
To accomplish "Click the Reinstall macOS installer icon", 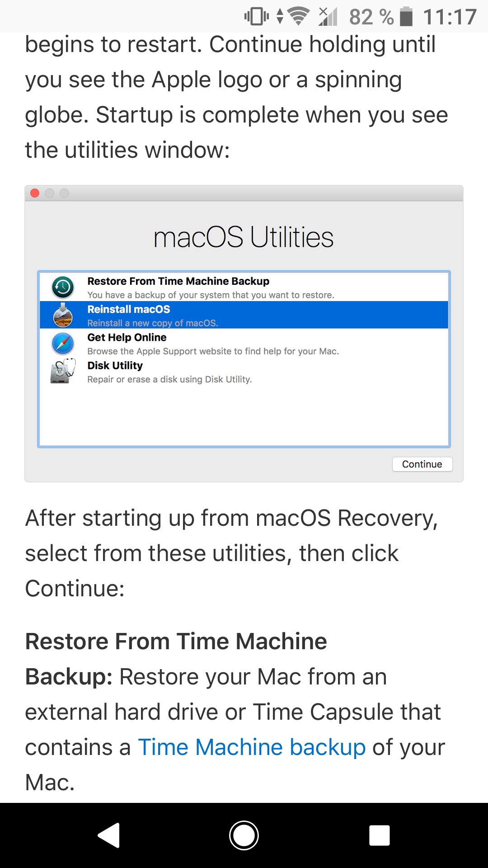I will pos(63,315).
